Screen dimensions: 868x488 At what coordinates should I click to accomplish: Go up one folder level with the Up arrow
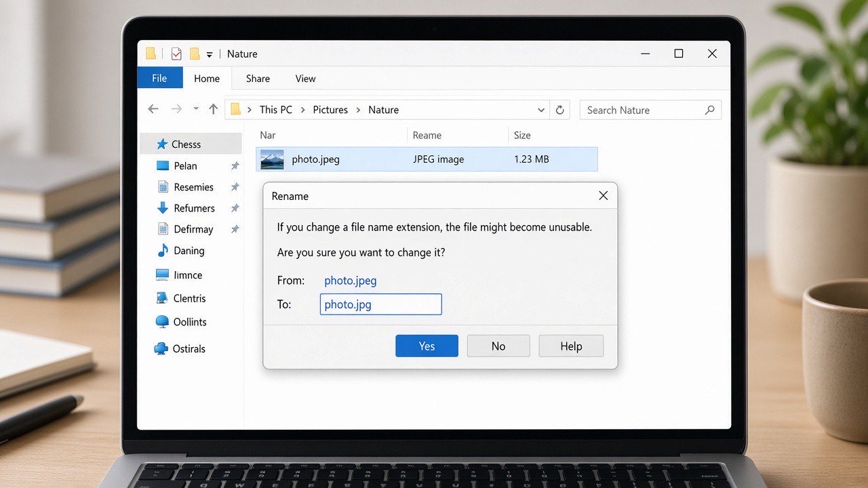tap(214, 109)
